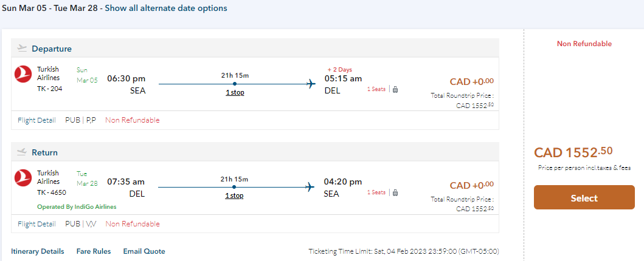Click the stop dot on departure route line
Image resolution: width=644 pixels, height=261 pixels.
click(234, 84)
